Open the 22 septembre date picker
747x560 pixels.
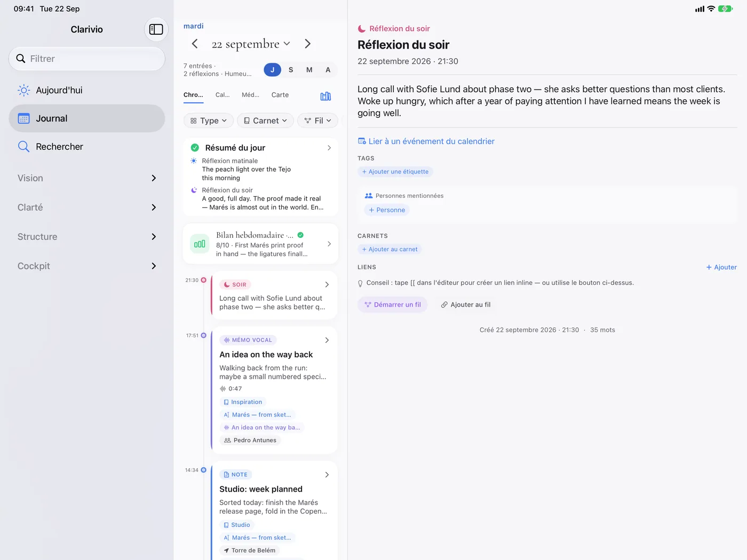tap(251, 44)
